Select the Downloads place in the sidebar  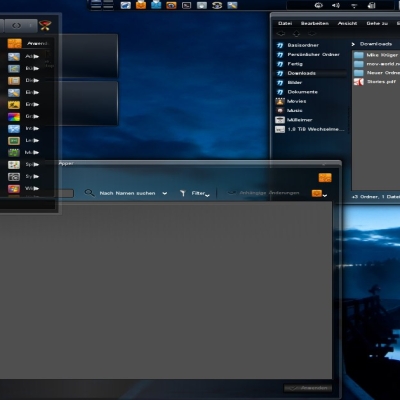[311, 73]
